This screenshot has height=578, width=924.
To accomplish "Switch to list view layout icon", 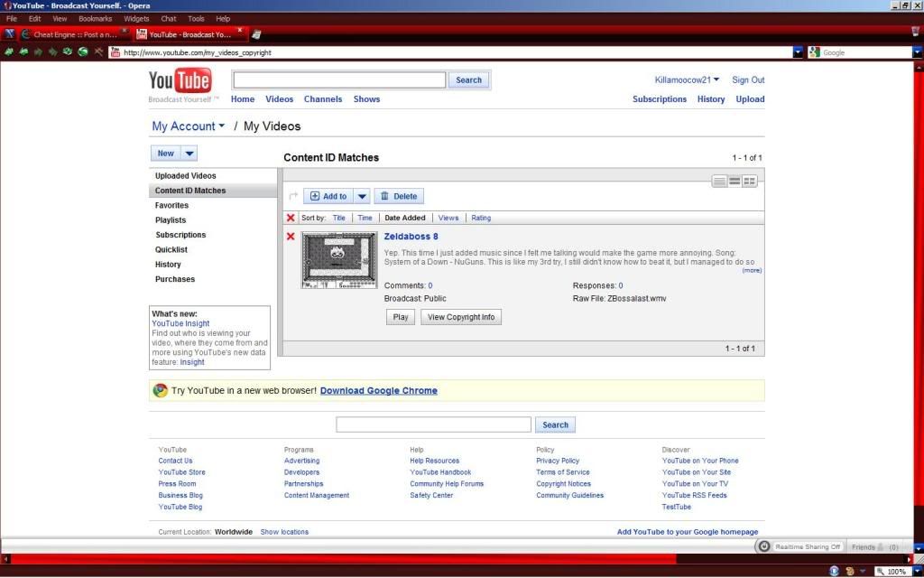I will [x=719, y=182].
